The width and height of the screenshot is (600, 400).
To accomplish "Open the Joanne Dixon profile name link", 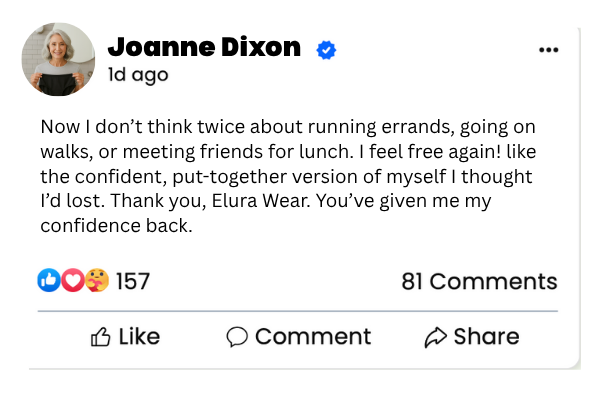I will pyautogui.click(x=204, y=47).
